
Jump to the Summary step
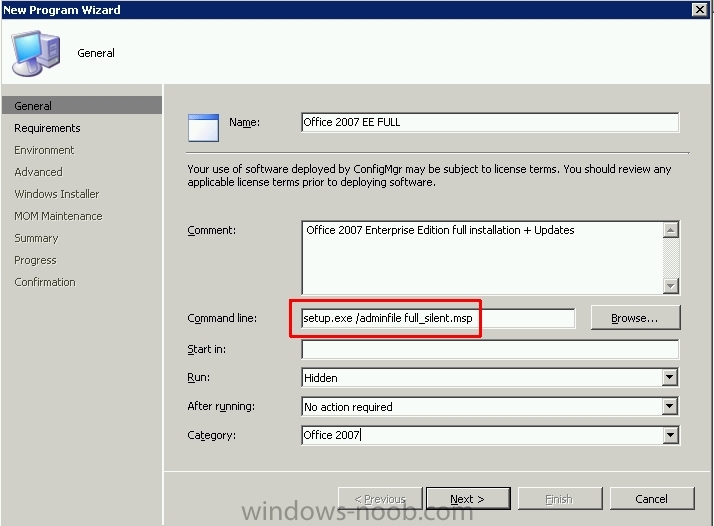click(36, 238)
